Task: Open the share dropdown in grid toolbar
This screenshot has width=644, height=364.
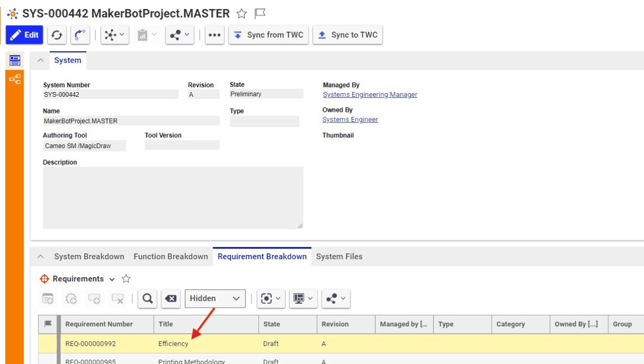Action: click(336, 299)
